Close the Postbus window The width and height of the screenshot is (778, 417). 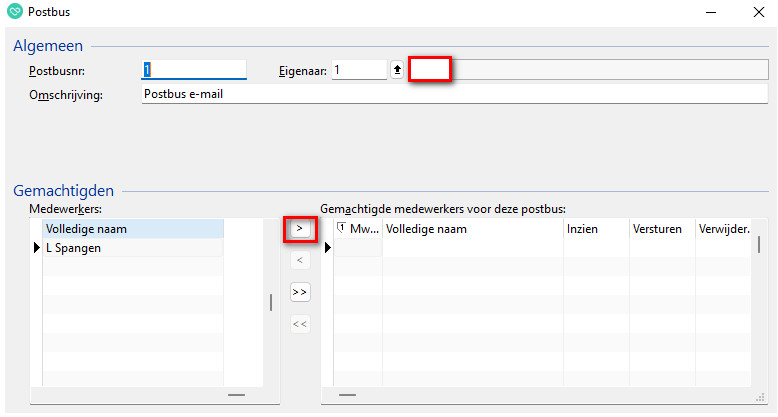coord(759,12)
